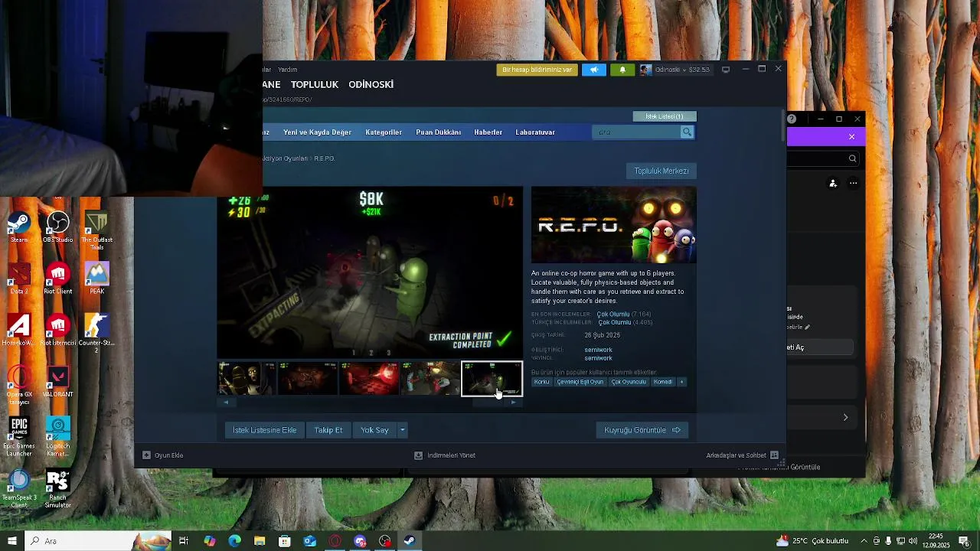The image size is (980, 551).
Task: Select Kategoriler store tab
Action: (x=384, y=132)
